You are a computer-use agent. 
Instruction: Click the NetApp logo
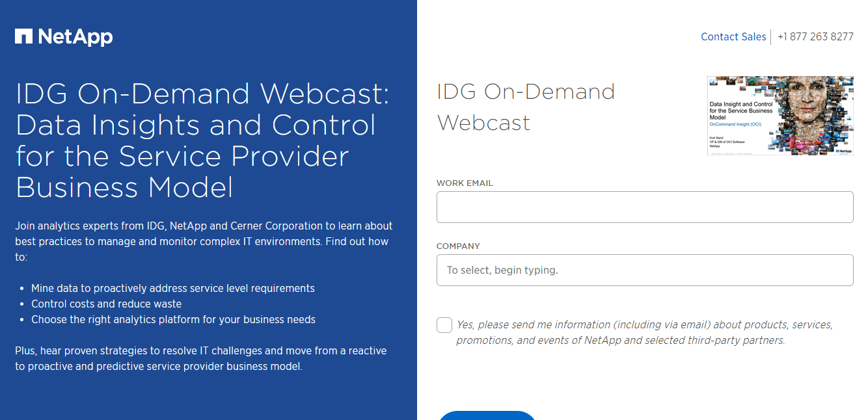(64, 37)
